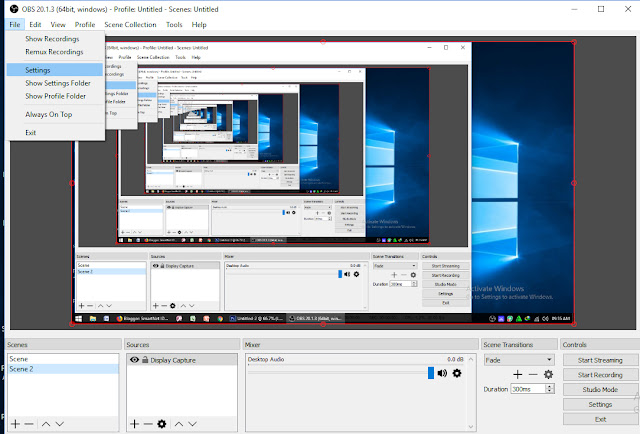This screenshot has height=434, width=640.
Task: Click the Duration 300ms input field
Action: point(528,389)
